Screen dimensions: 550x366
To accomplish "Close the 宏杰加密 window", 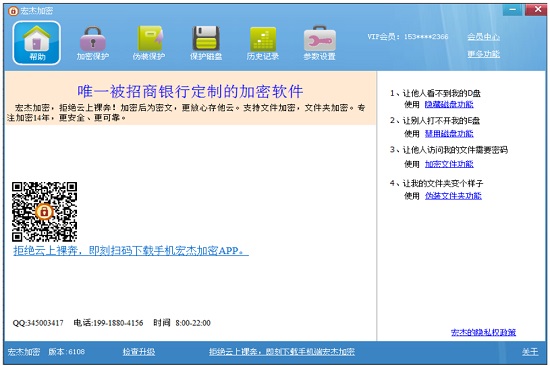I will click(x=536, y=10).
